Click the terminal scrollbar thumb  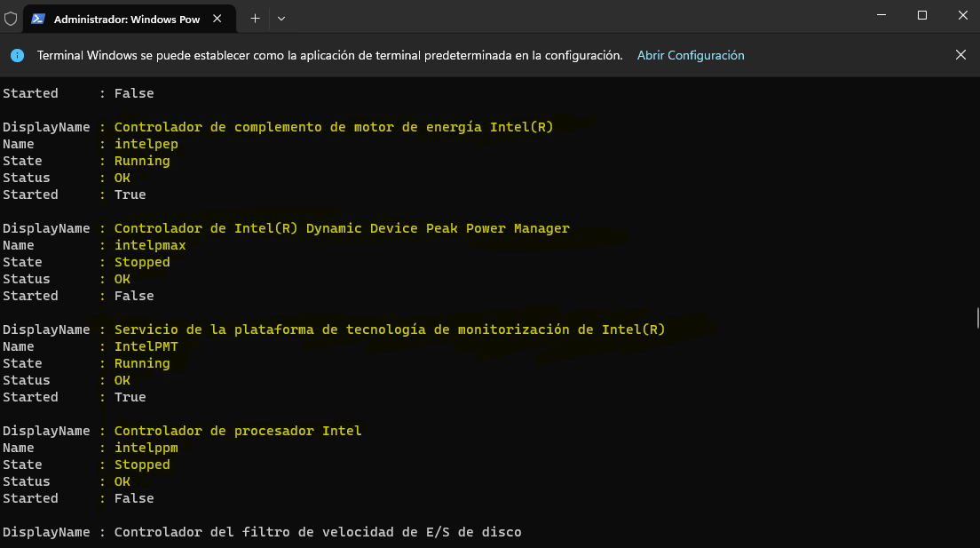pos(977,317)
